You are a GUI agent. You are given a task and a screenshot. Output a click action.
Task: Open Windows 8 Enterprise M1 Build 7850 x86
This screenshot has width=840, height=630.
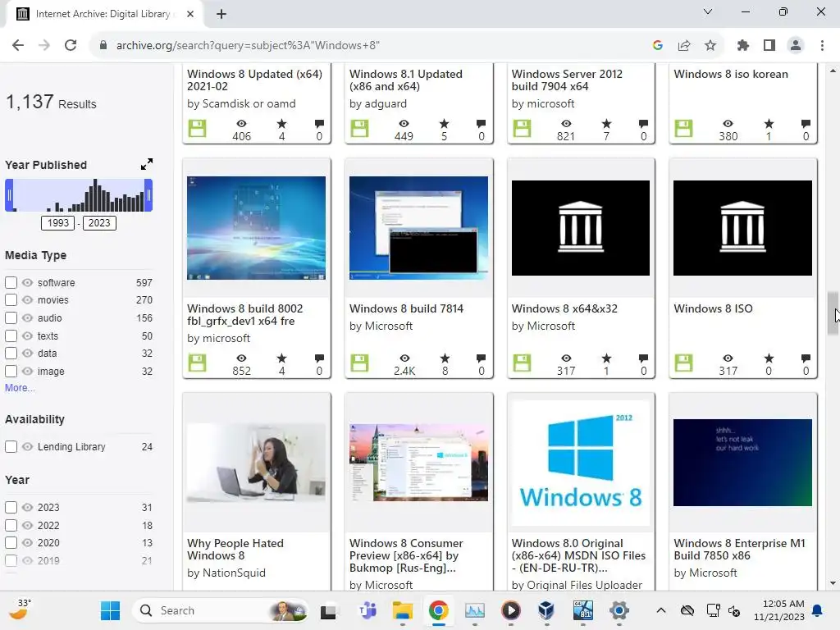[739, 549]
